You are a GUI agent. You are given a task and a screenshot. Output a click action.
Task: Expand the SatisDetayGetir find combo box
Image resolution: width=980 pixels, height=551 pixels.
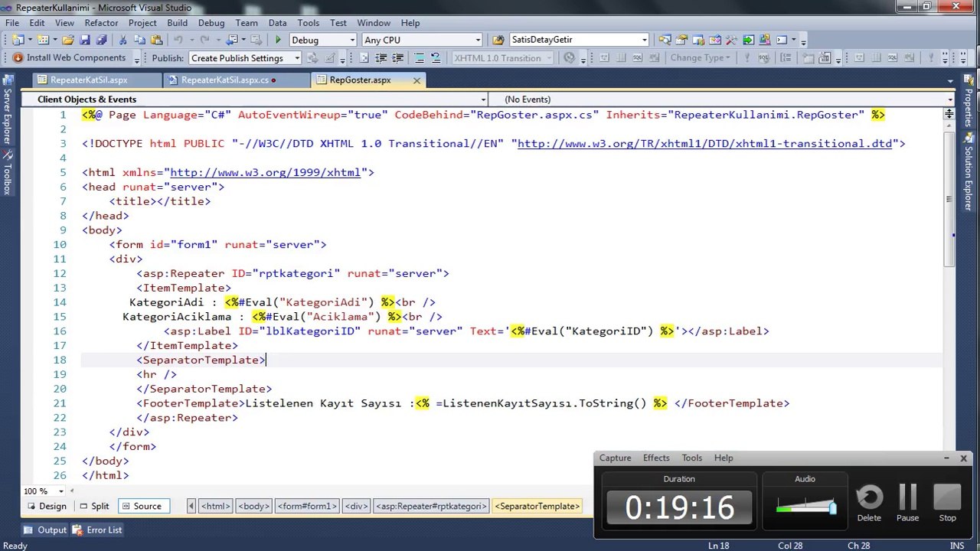pos(644,40)
